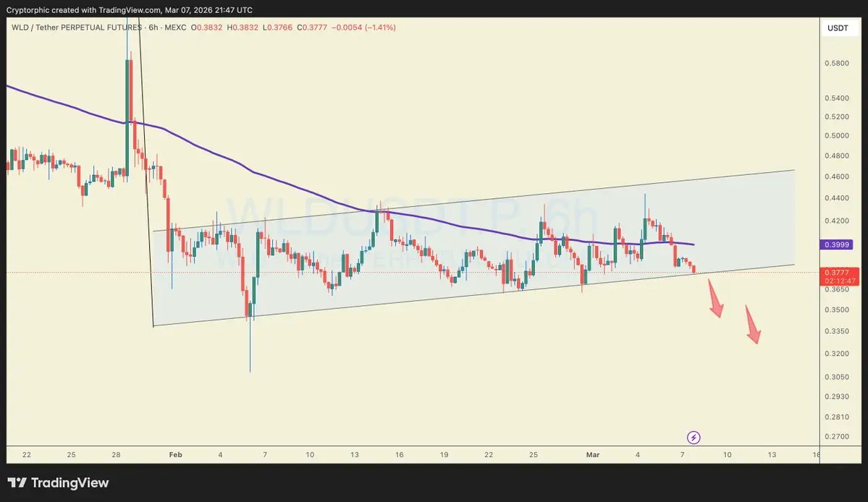The image size is (868, 502).
Task: Select the purple 0.3999 moving average label
Action: 836,244
